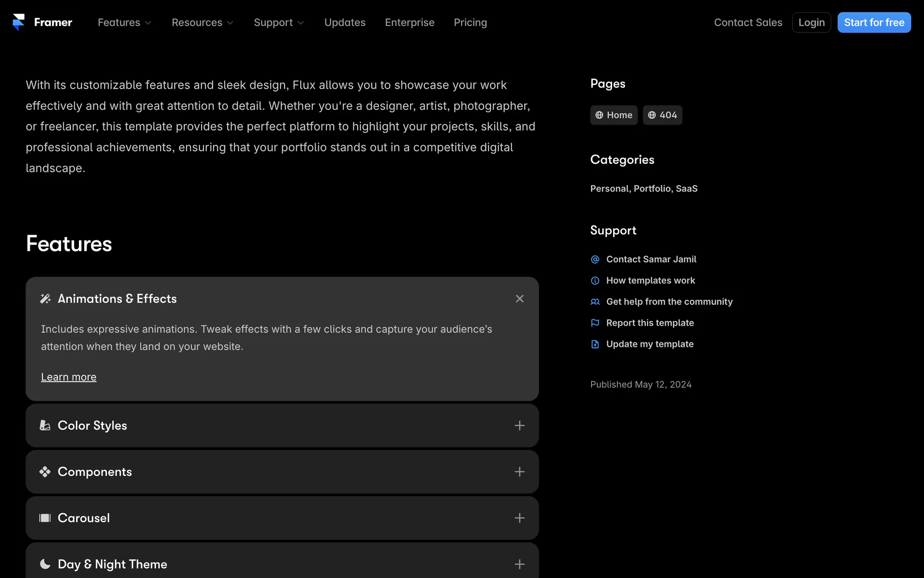The image size is (924, 578).
Task: Click the Framer logo icon
Action: 19,22
